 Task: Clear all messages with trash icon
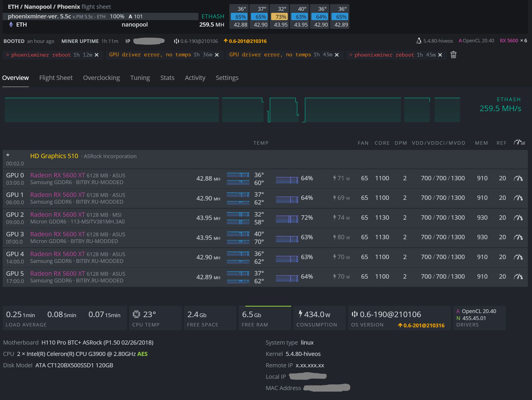click(x=453, y=55)
